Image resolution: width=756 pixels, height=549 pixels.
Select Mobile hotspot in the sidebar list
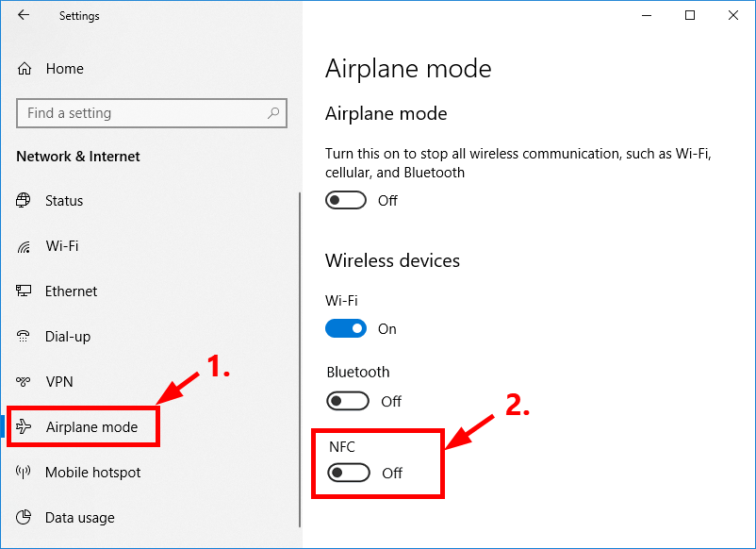coord(91,472)
